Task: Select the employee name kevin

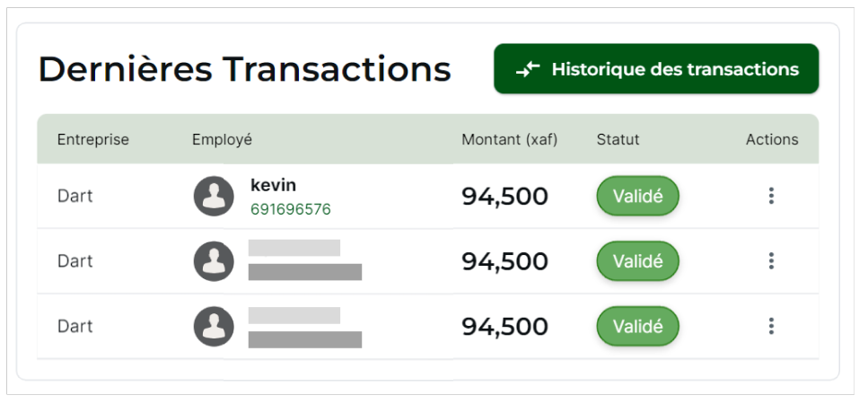Action: pyautogui.click(x=273, y=185)
